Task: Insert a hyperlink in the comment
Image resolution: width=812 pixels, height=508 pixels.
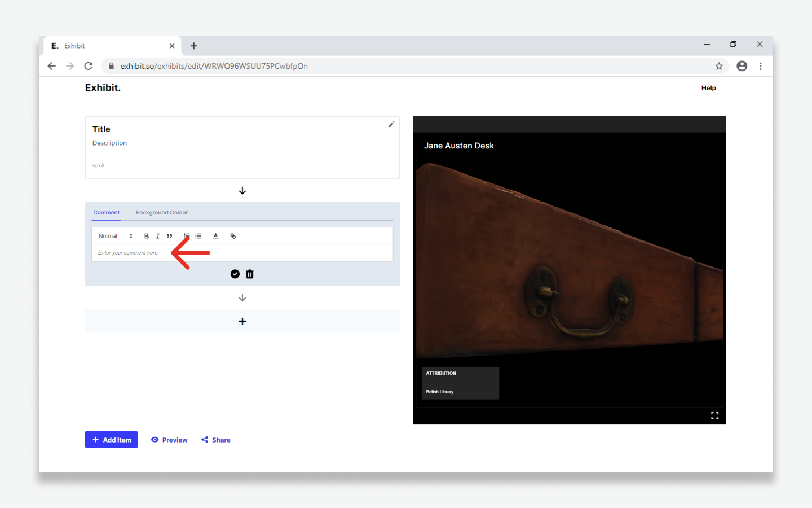Action: coord(233,236)
